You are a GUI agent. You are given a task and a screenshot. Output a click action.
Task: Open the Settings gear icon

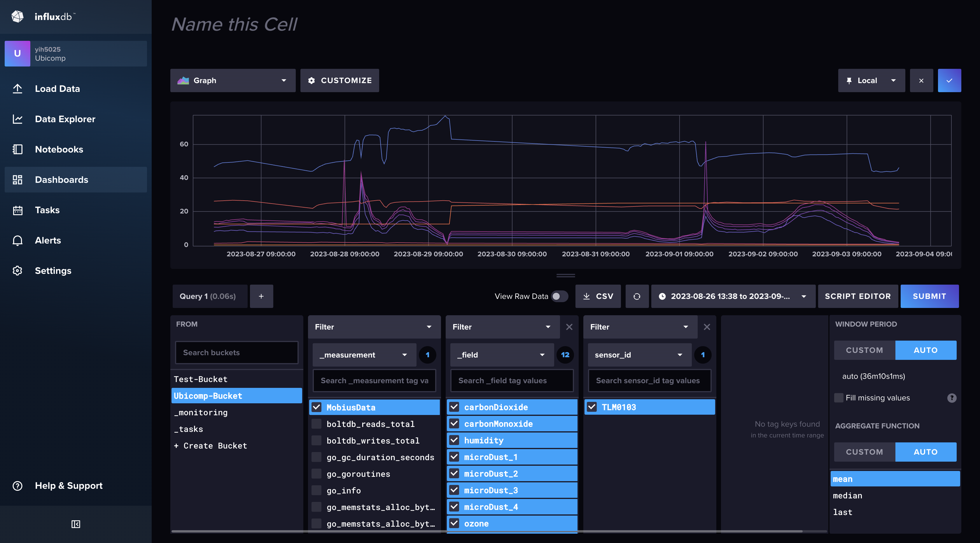point(17,270)
